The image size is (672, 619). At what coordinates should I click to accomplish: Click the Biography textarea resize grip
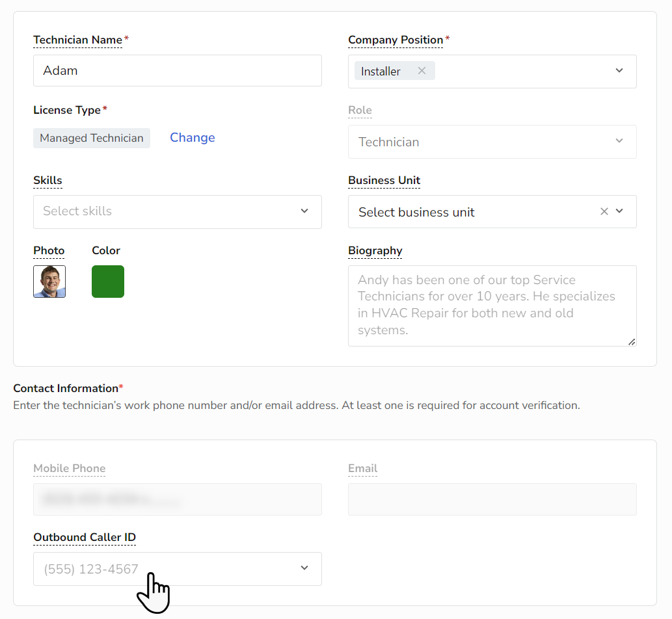tap(631, 341)
